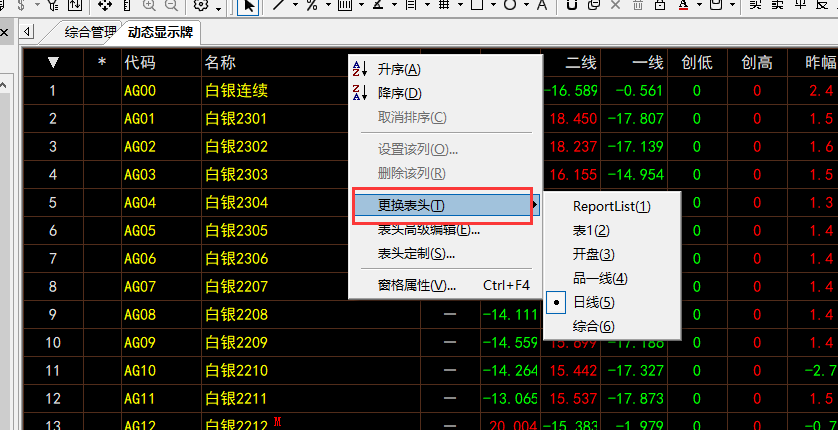This screenshot has width=838, height=430.
Task: Click the 创高 column header
Action: point(757,62)
